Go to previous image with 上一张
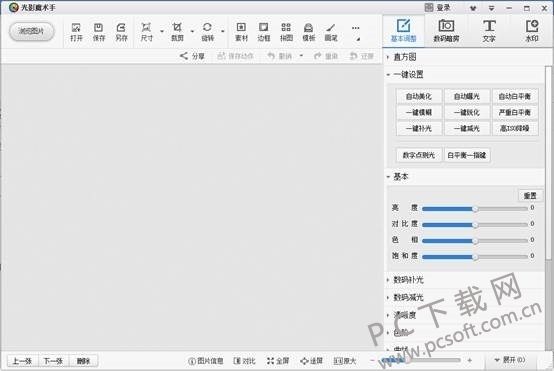The height and width of the screenshot is (371, 554). [22, 361]
